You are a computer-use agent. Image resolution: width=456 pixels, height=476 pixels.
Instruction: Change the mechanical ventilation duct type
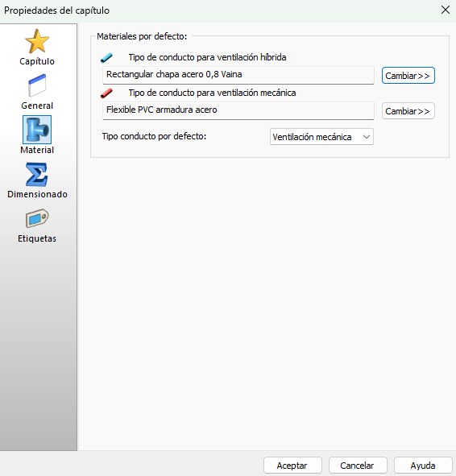[x=408, y=111]
